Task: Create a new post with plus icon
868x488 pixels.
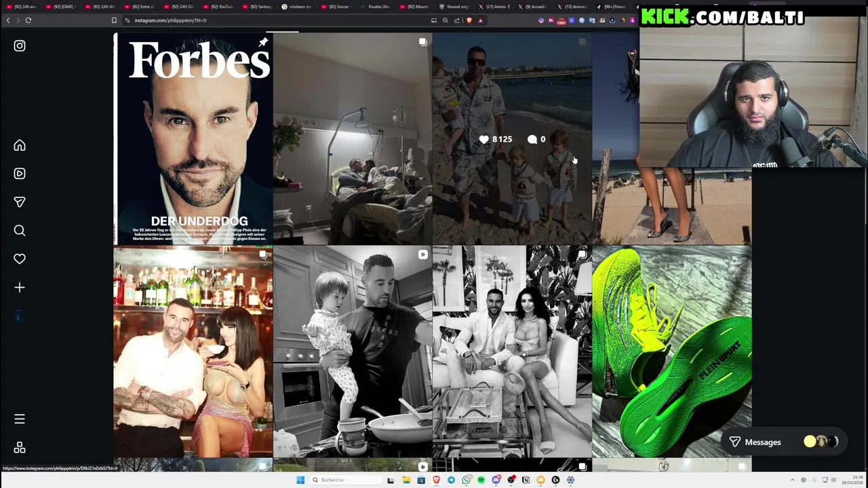Action: tap(20, 288)
